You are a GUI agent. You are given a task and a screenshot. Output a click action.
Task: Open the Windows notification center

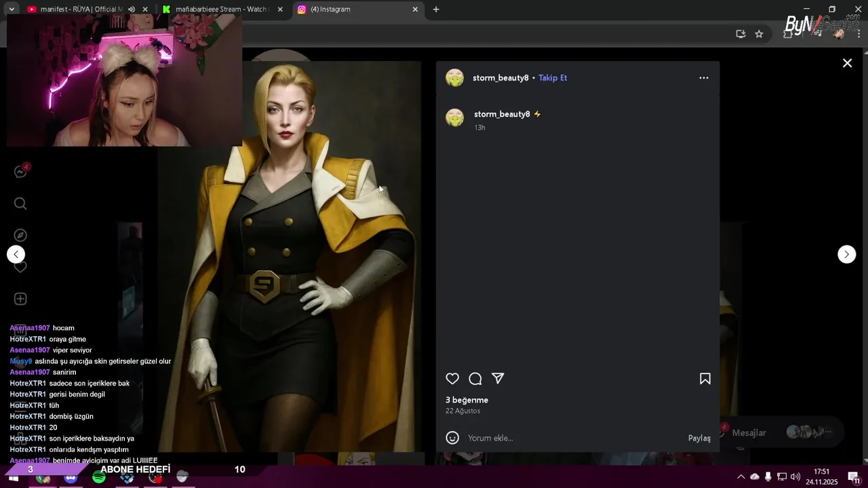(854, 477)
